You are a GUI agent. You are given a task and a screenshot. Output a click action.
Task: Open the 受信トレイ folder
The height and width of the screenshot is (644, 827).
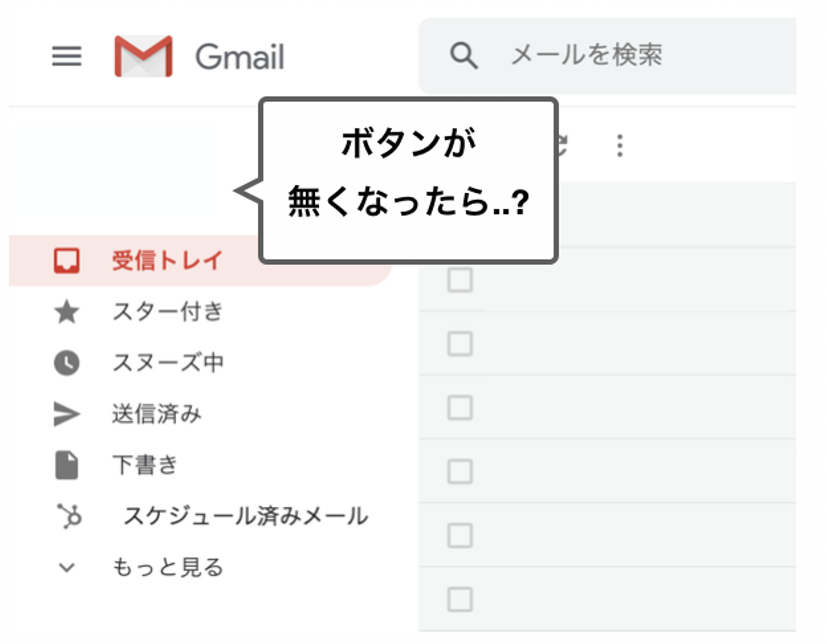(x=167, y=261)
